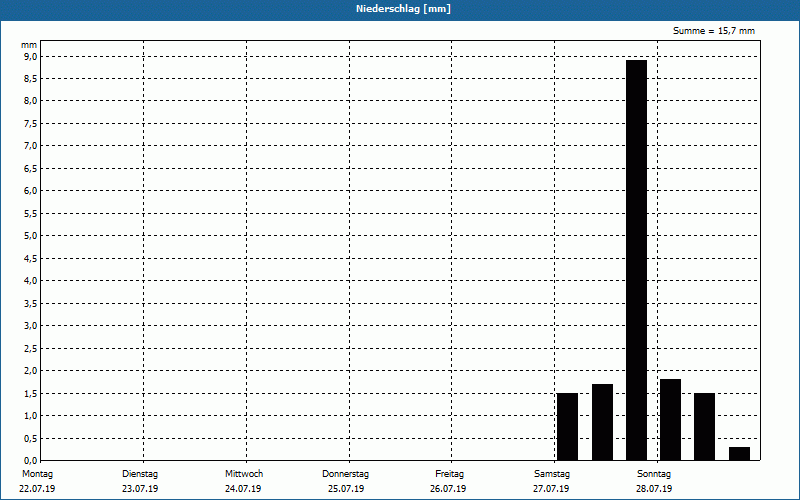
Task: Click the 6,5 axis value
Action: (31, 168)
